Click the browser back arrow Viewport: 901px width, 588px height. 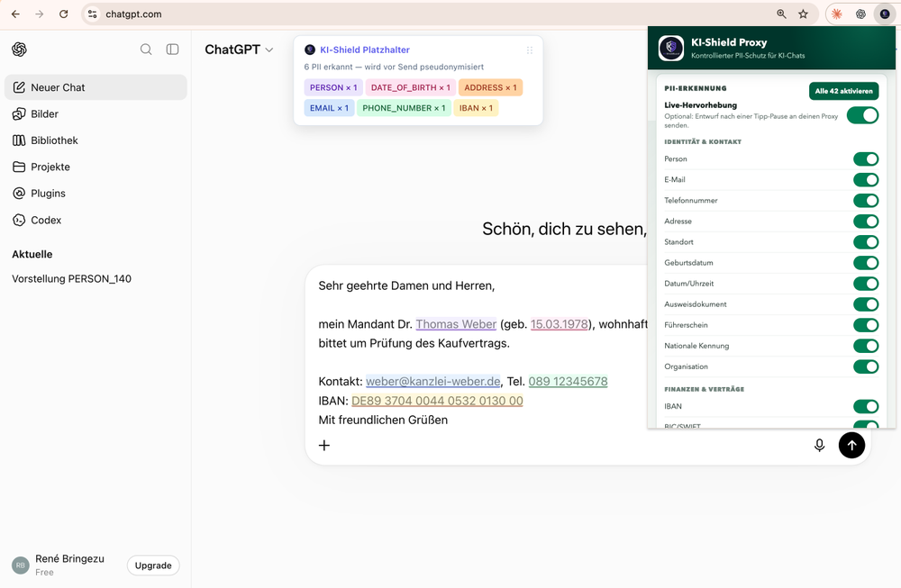(x=15, y=14)
